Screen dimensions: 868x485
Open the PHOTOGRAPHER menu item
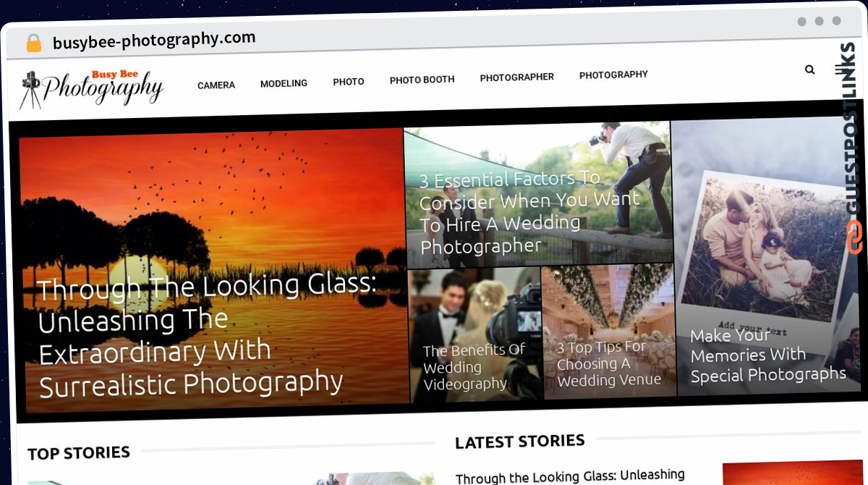click(516, 77)
